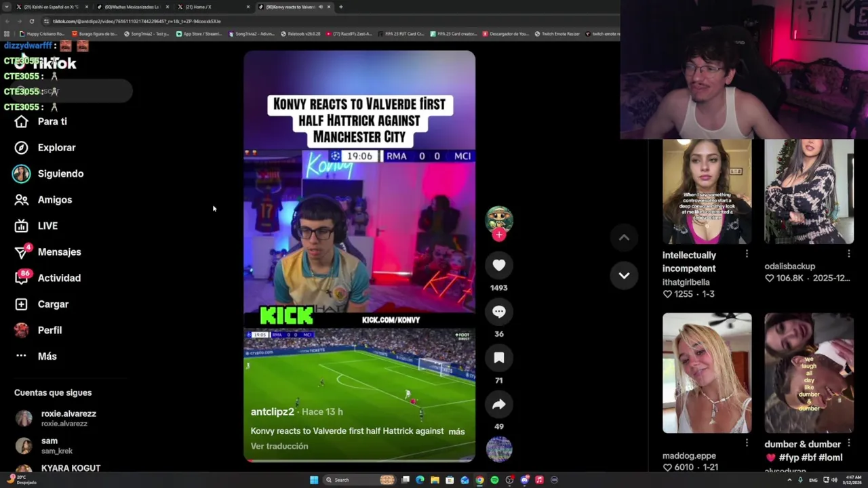Open volume control in system tray
This screenshot has width=868, height=488.
point(834,480)
